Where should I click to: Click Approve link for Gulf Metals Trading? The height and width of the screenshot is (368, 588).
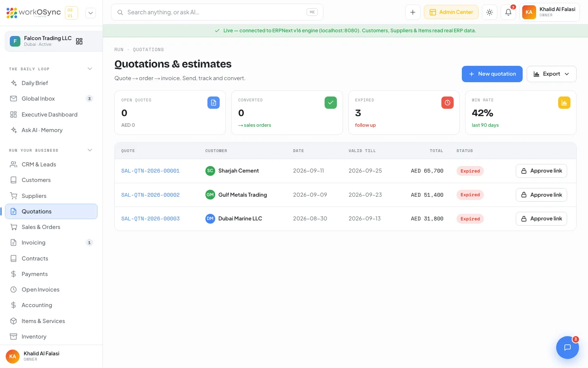tap(541, 195)
